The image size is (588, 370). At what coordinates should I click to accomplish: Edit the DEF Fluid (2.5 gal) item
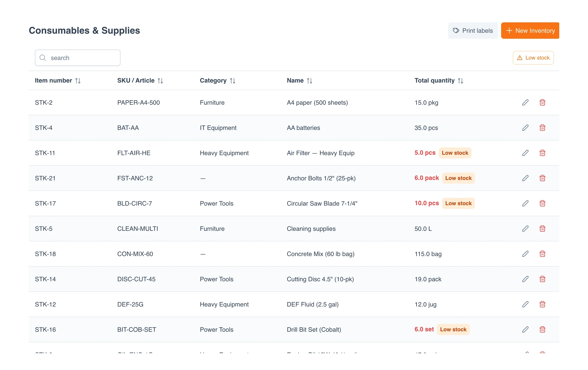(x=525, y=304)
